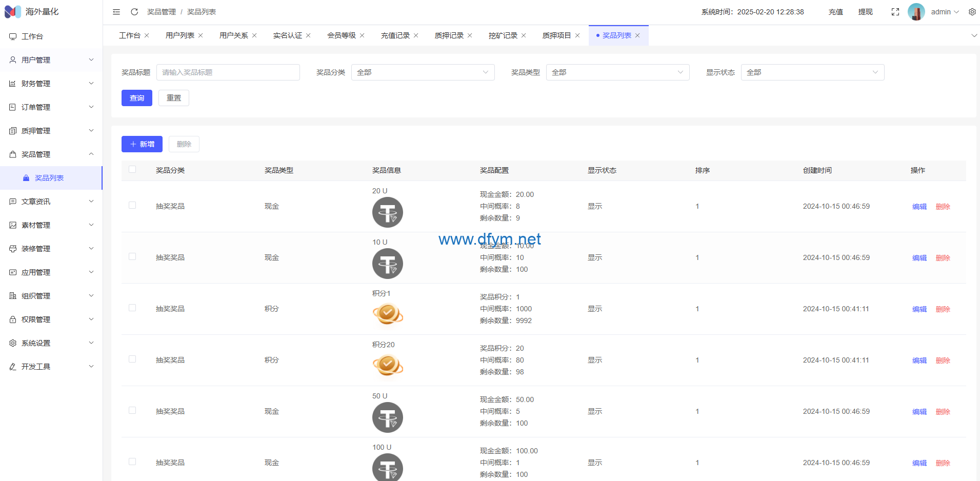Viewport: 980px width, 481px height.
Task: Check the 50 U row checkbox
Action: [x=132, y=410]
